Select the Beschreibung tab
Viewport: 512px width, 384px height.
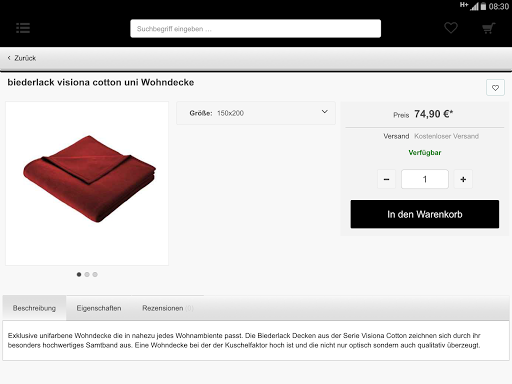point(34,308)
